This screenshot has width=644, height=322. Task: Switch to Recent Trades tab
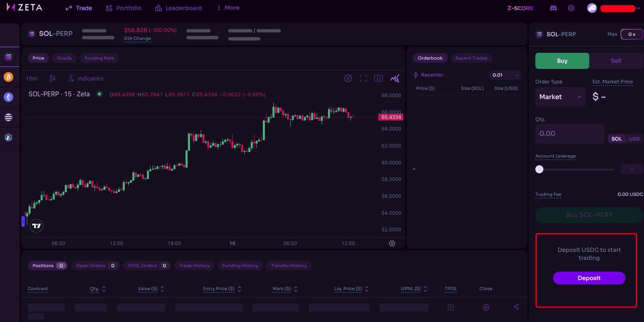tap(471, 58)
